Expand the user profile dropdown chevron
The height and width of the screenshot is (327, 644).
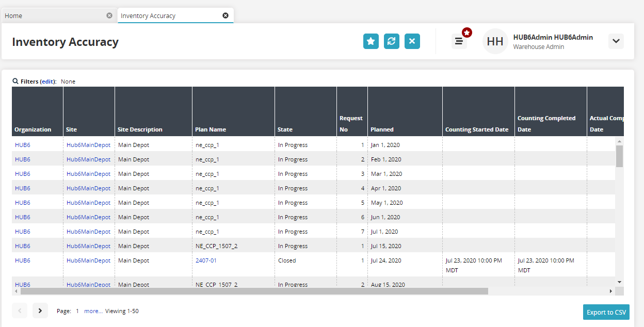616,41
